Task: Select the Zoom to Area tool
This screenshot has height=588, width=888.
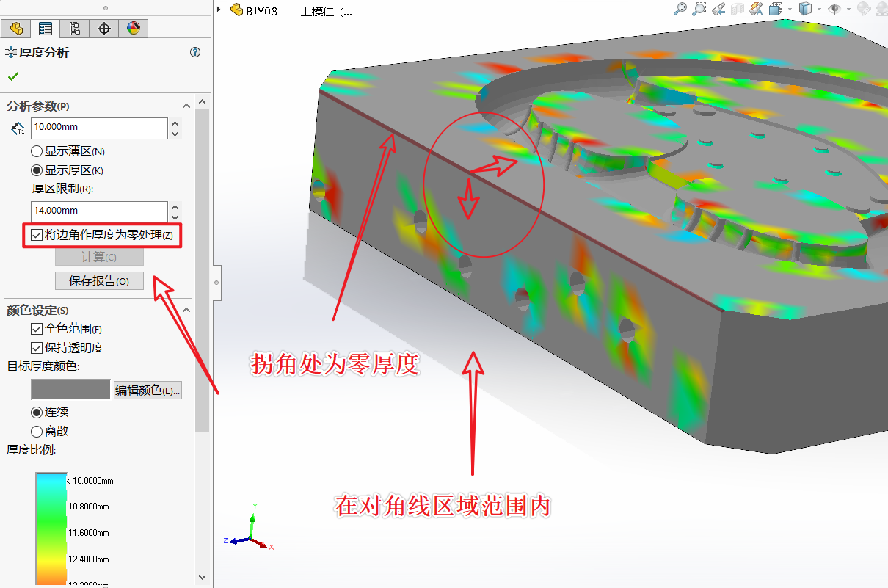Action: coord(699,9)
